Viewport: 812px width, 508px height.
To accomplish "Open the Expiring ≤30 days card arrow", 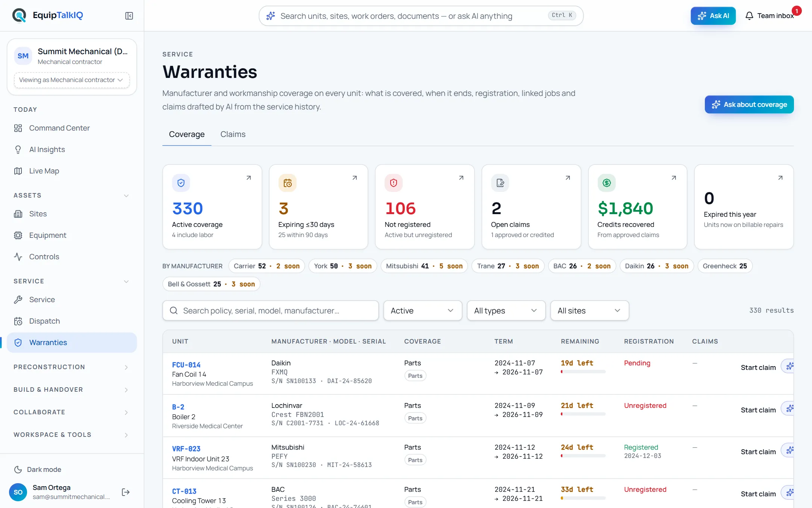I will pyautogui.click(x=354, y=178).
